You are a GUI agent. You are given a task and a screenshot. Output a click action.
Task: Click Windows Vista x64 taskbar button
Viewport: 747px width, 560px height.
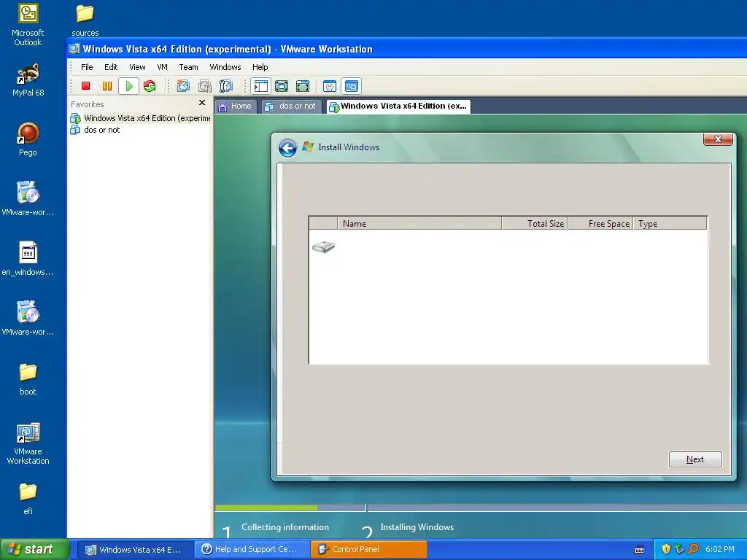coord(134,550)
